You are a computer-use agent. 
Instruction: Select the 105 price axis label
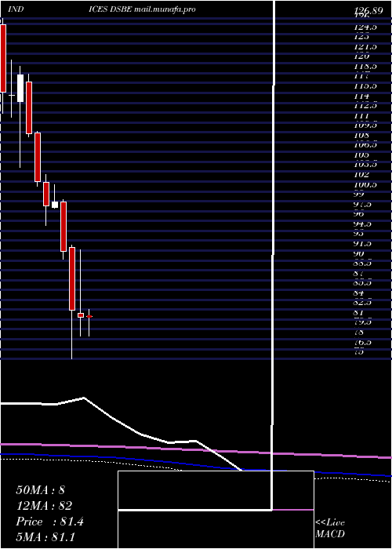pos(361,155)
